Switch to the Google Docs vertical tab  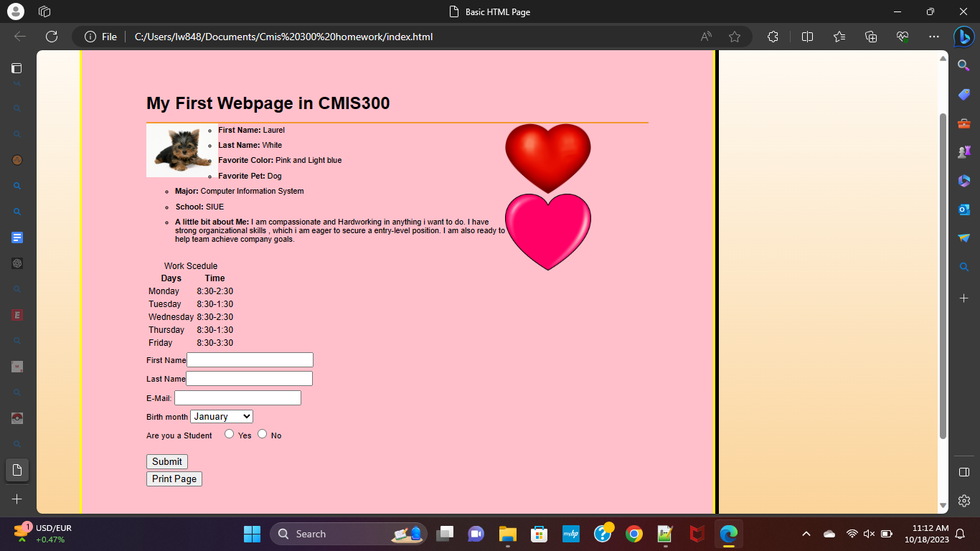[x=17, y=237]
